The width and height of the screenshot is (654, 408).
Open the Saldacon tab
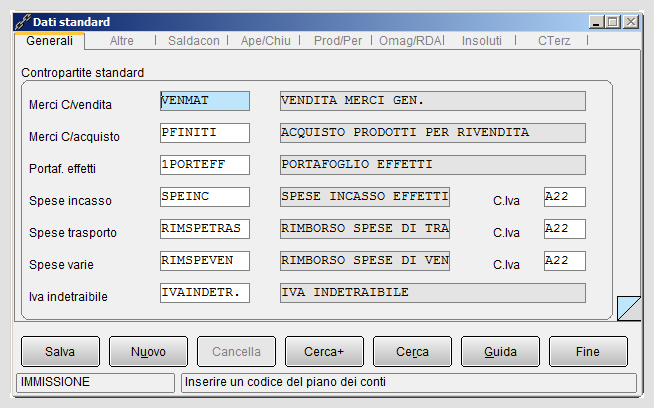pyautogui.click(x=194, y=40)
